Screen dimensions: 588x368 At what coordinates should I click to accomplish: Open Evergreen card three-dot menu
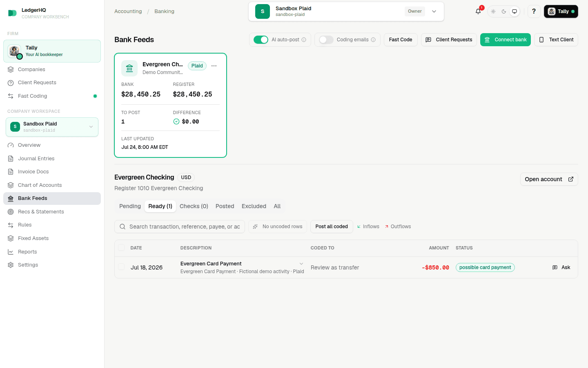pyautogui.click(x=214, y=66)
